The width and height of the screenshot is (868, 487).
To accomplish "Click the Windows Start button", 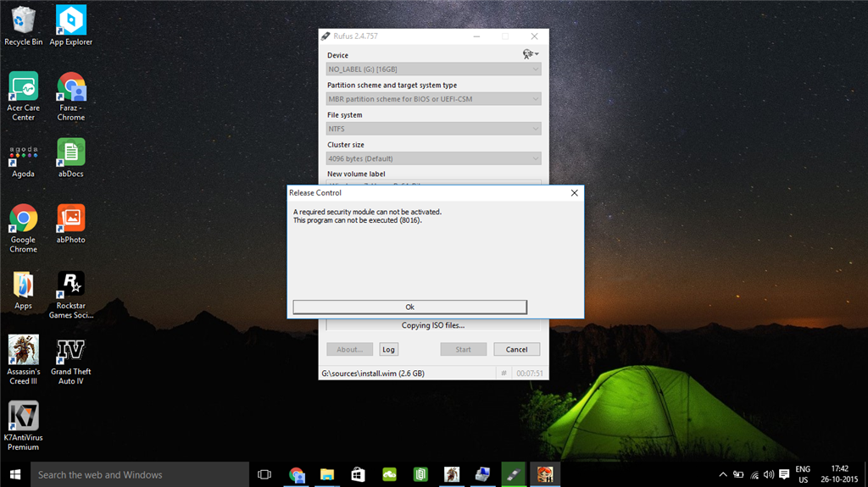I will click(x=15, y=475).
